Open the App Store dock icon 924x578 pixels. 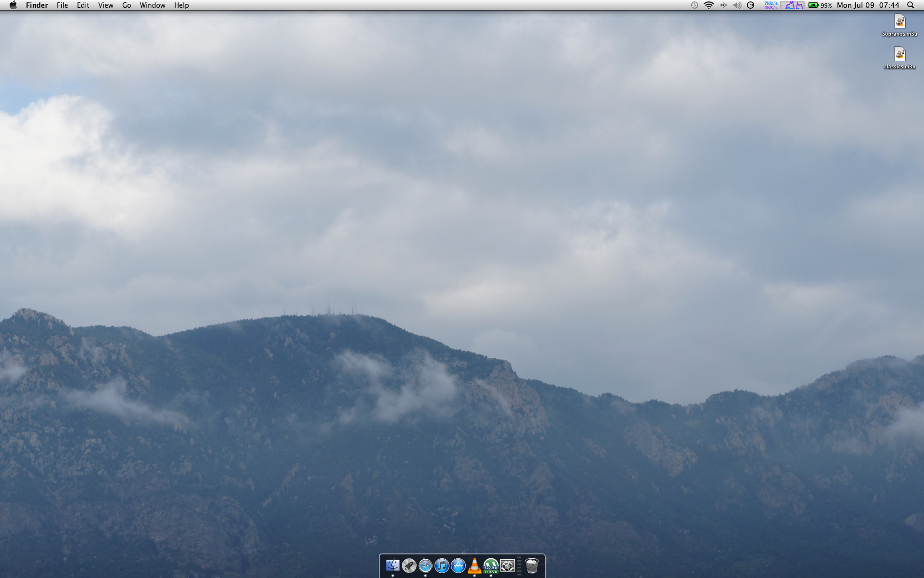[458, 565]
